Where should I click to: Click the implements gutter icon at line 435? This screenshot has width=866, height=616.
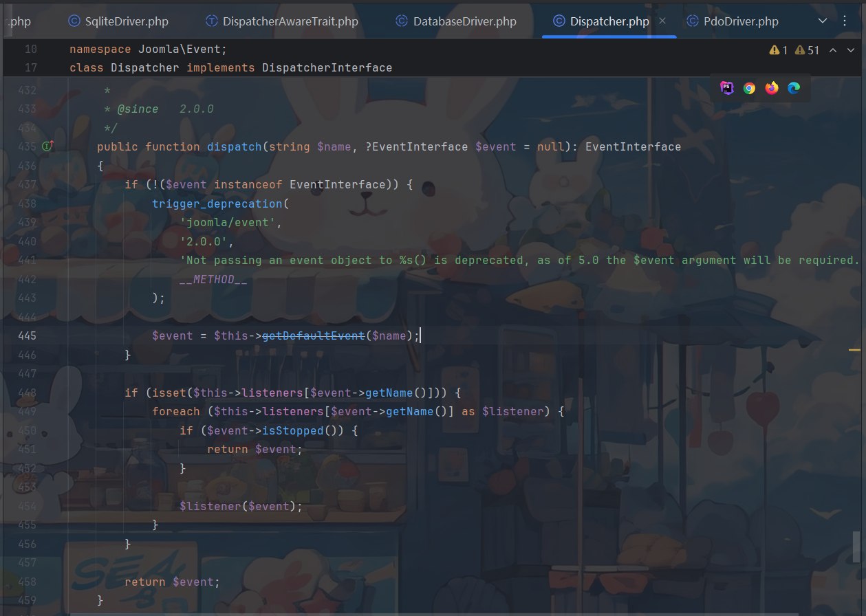pyautogui.click(x=47, y=146)
